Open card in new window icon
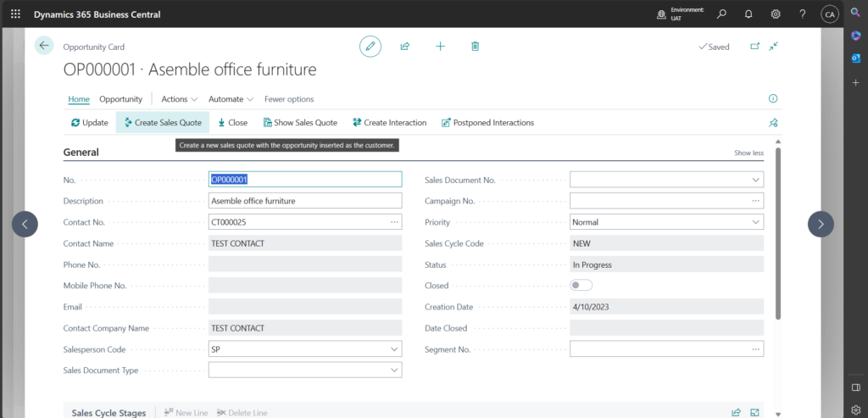The height and width of the screenshot is (418, 868). click(x=755, y=47)
